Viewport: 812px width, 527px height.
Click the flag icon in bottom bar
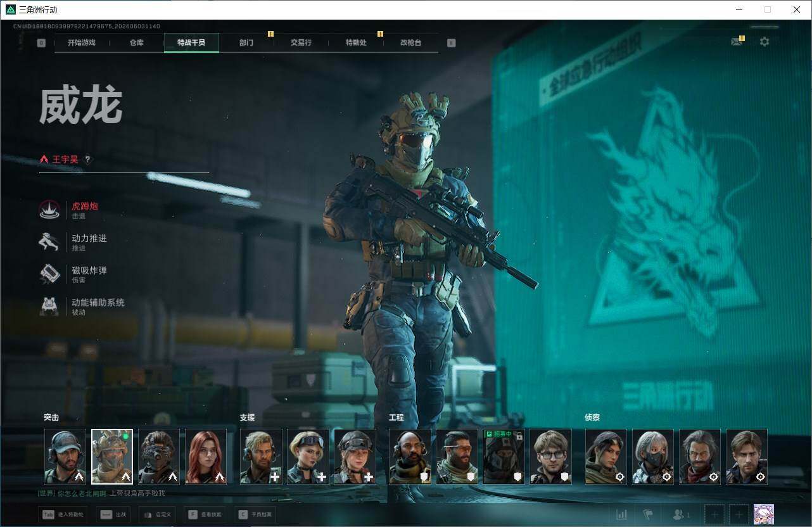648,515
